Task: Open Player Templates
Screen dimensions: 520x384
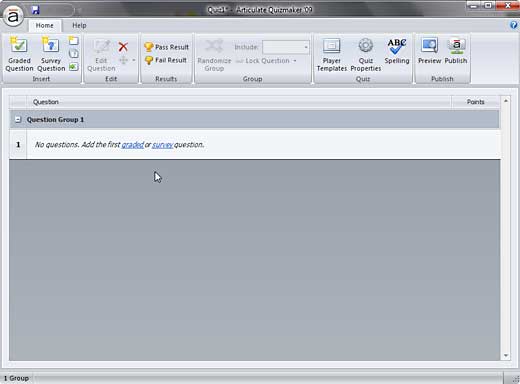Action: [332, 55]
